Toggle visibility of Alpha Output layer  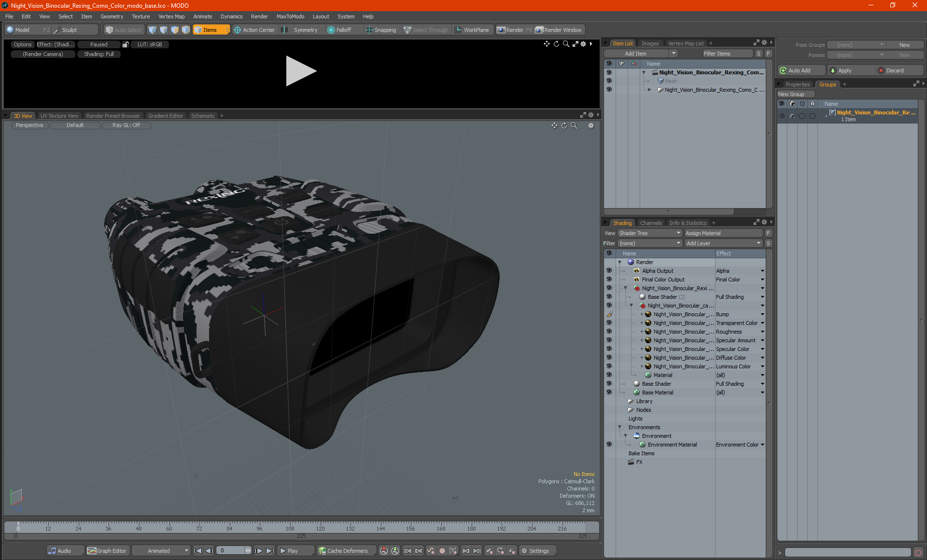tap(609, 271)
